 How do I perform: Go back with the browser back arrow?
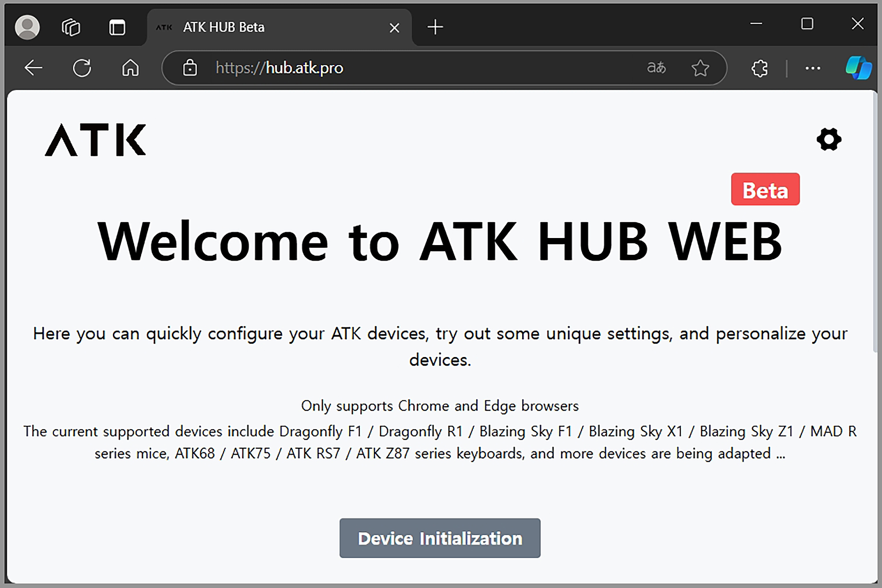tap(34, 68)
